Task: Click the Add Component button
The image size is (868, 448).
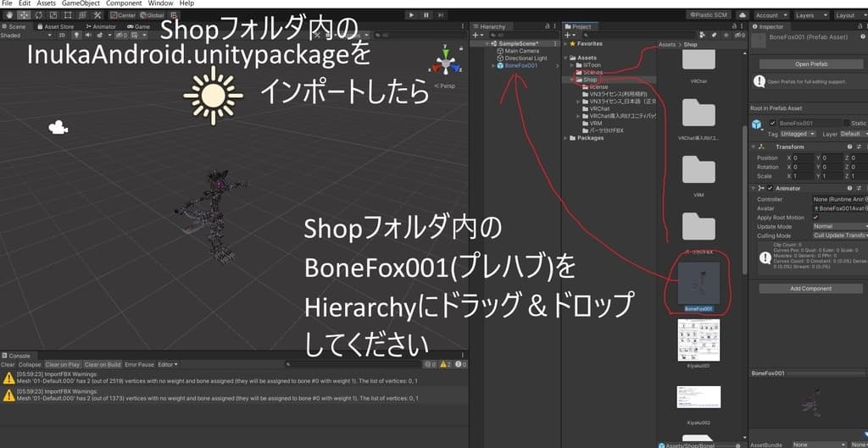Action: coord(811,289)
